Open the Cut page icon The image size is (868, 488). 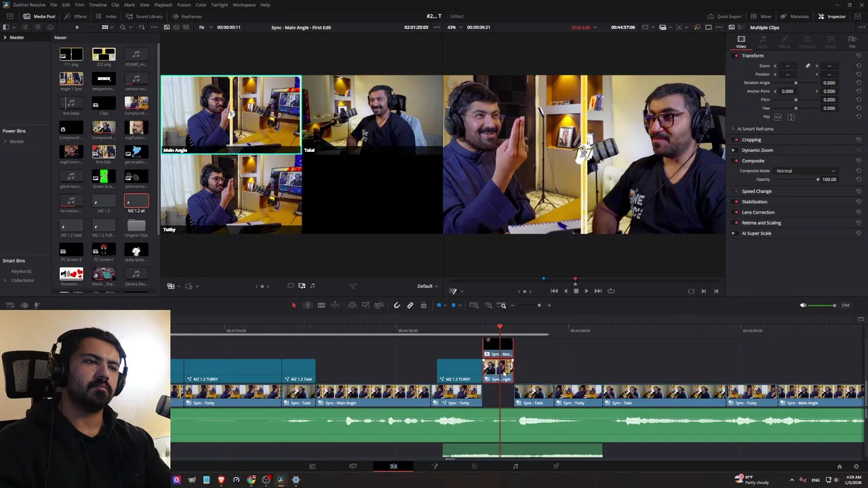click(353, 466)
